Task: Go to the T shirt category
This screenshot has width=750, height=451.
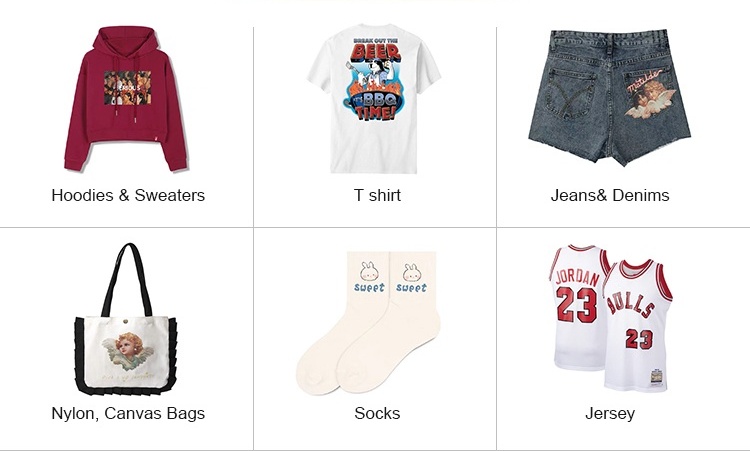Action: (377, 195)
